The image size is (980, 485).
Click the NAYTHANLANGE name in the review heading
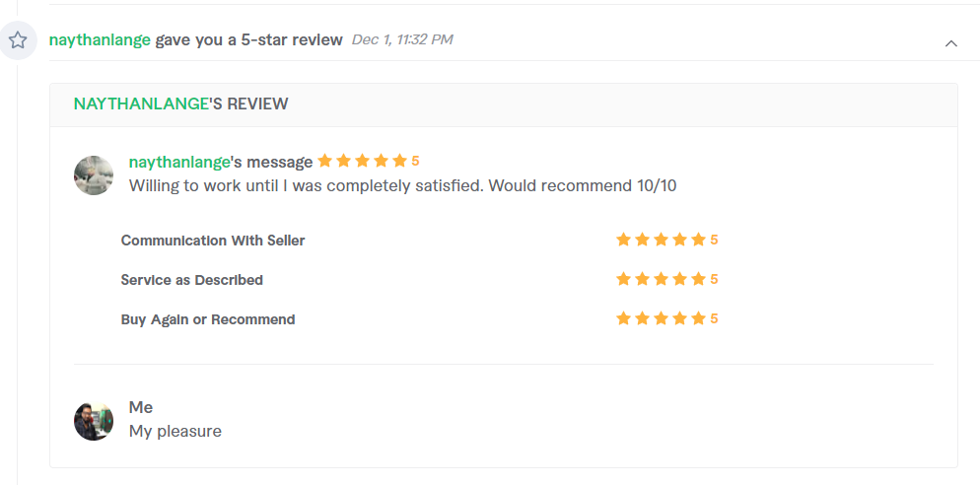pyautogui.click(x=141, y=104)
